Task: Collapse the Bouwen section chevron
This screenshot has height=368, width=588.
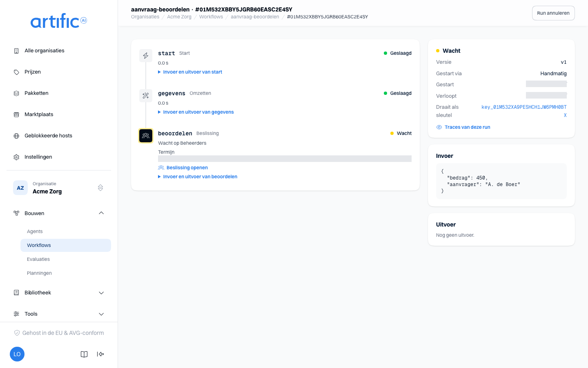Action: pyautogui.click(x=101, y=213)
